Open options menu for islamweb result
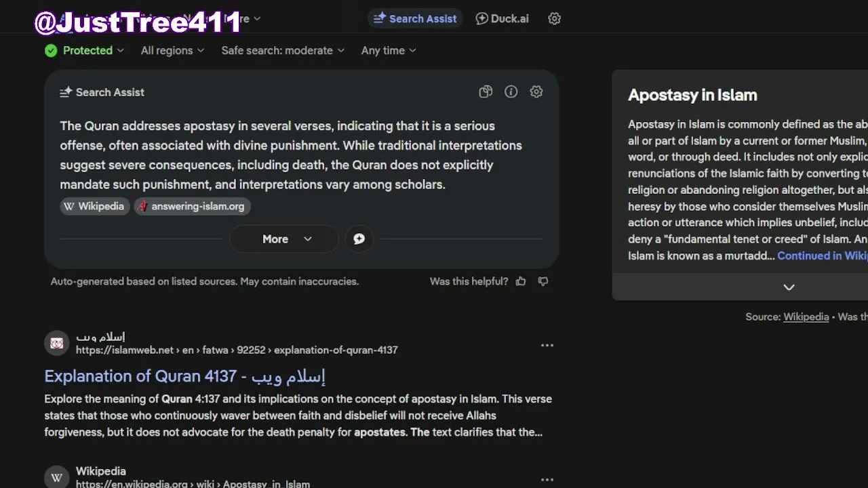868x488 pixels. pos(547,345)
